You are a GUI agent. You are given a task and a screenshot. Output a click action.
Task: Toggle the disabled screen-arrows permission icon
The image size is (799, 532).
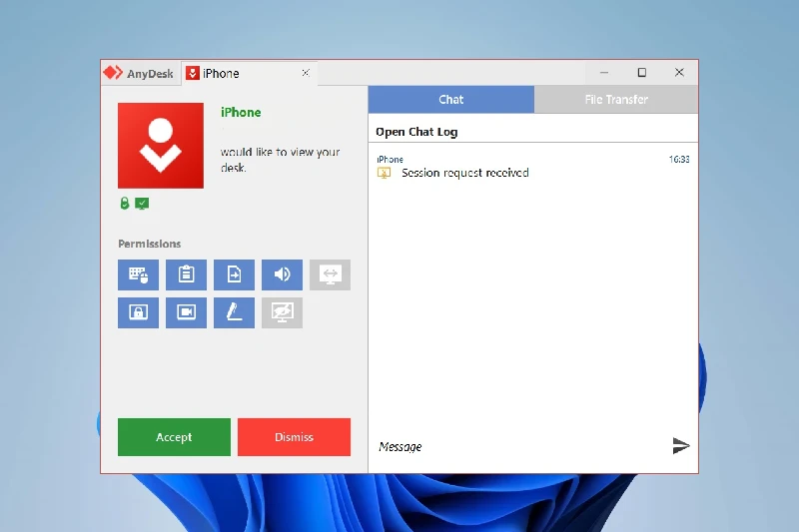(330, 274)
